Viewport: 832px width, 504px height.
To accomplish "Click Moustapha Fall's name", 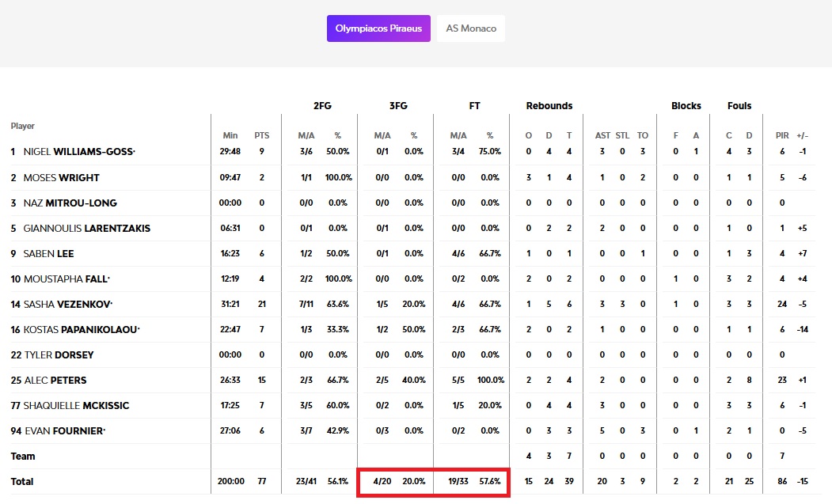I will 66,279.
